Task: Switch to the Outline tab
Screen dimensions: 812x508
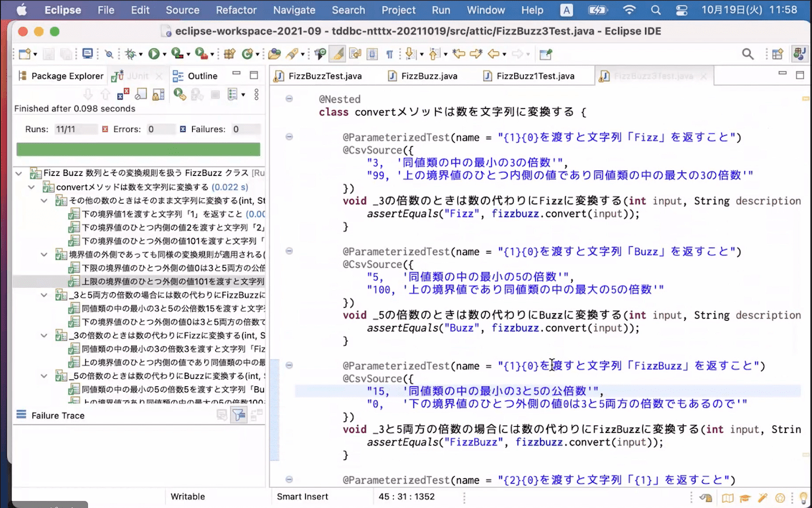Action: click(x=196, y=76)
